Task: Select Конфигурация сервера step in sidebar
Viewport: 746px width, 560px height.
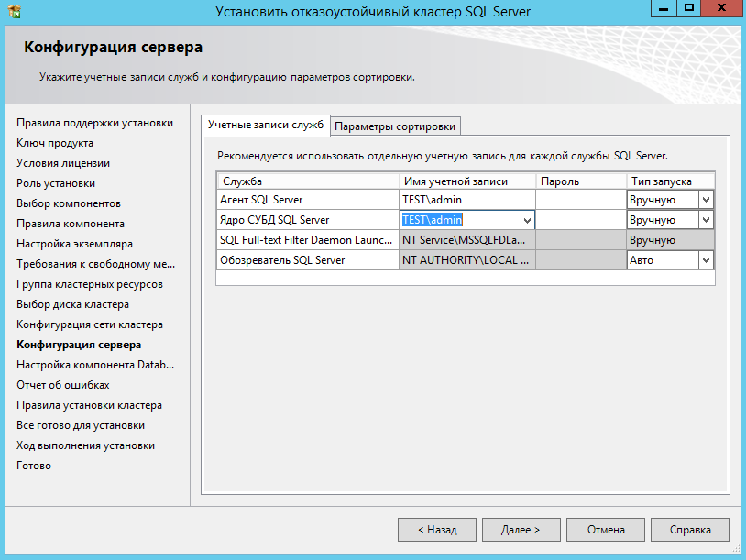Action: click(79, 345)
